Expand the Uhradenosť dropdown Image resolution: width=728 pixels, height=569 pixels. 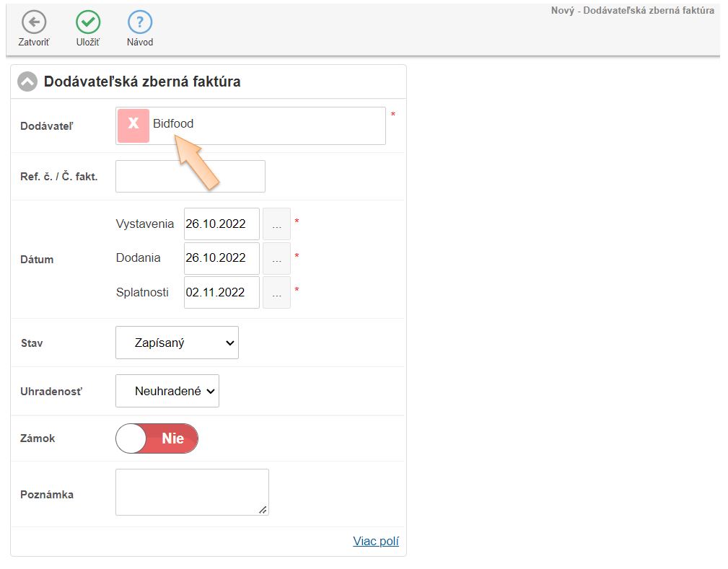coord(167,391)
